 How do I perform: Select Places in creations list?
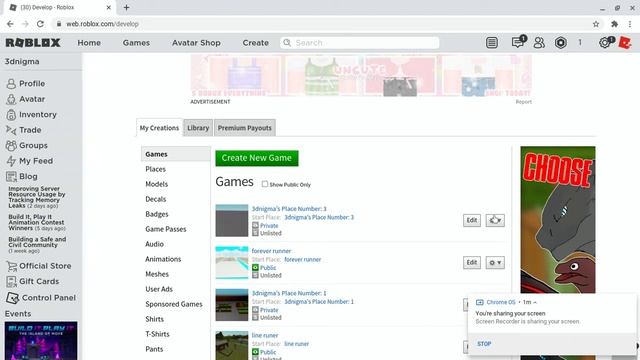(x=156, y=169)
